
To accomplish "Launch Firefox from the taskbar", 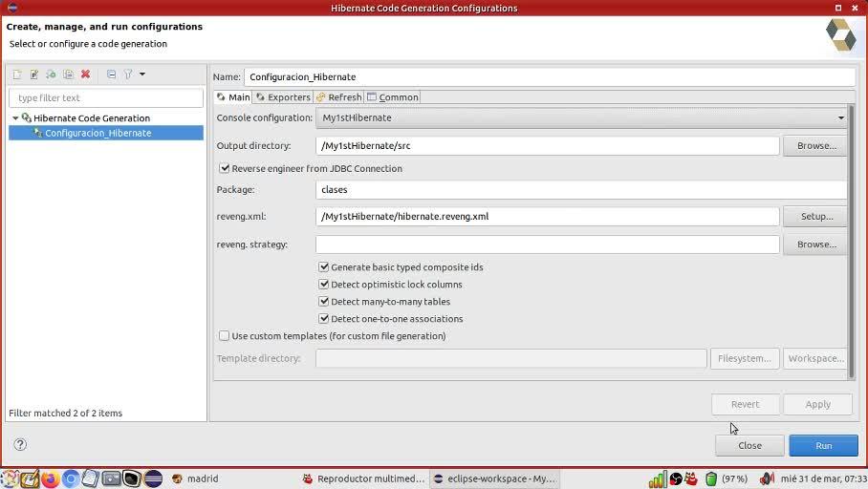I will click(x=50, y=478).
